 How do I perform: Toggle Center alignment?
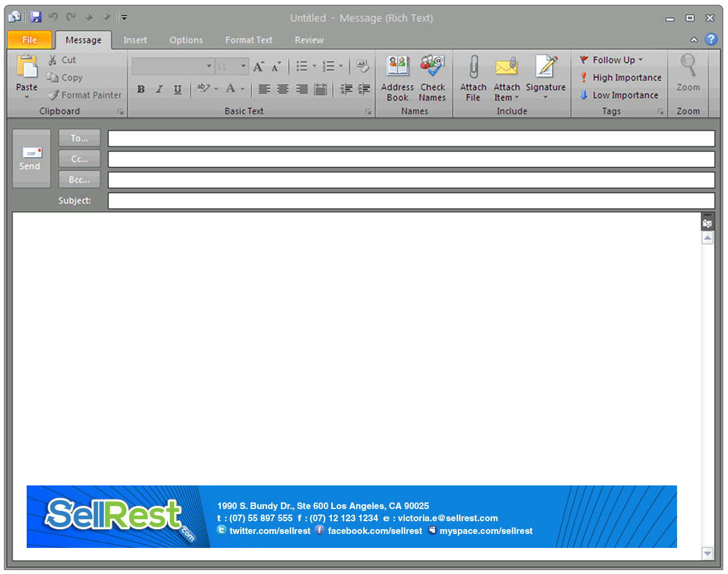pos(283,89)
